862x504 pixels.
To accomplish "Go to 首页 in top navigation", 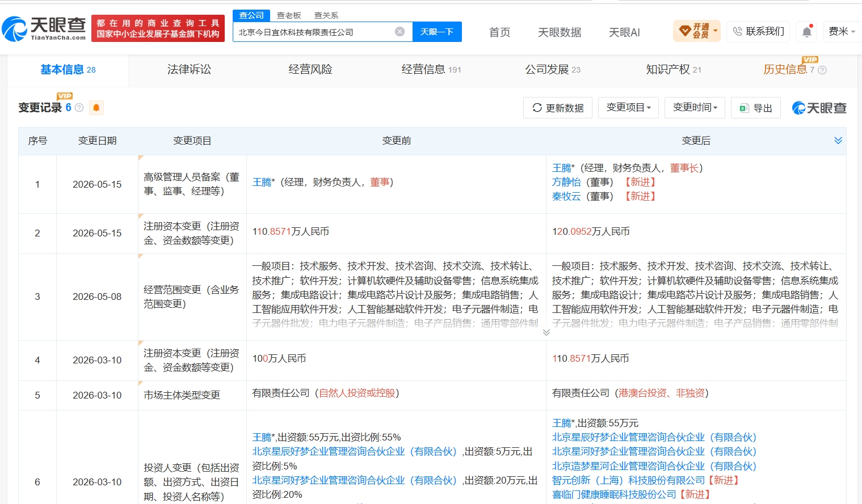I will (x=499, y=33).
